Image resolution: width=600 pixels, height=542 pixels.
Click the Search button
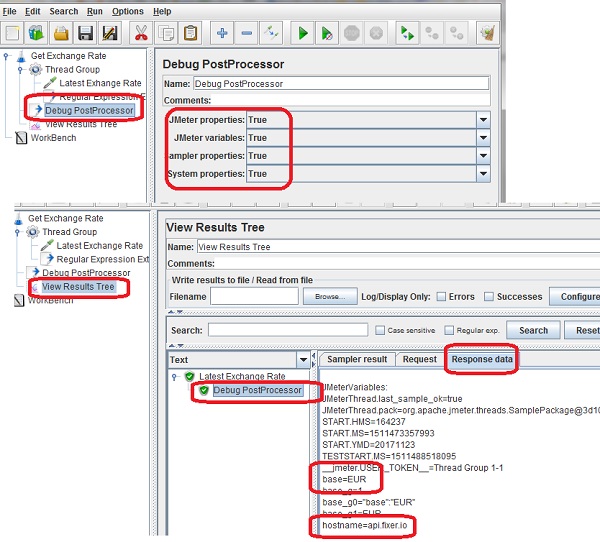pyautogui.click(x=533, y=330)
